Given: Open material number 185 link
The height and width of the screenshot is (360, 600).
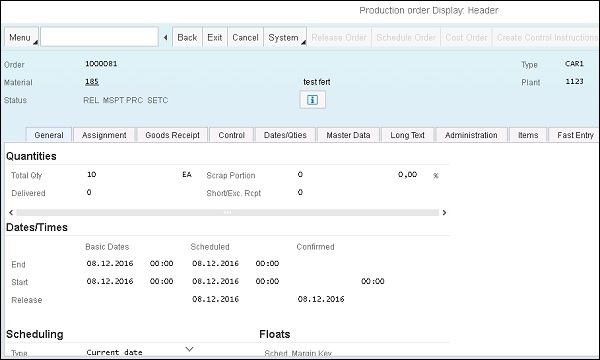Looking at the screenshot, I should click(x=92, y=81).
